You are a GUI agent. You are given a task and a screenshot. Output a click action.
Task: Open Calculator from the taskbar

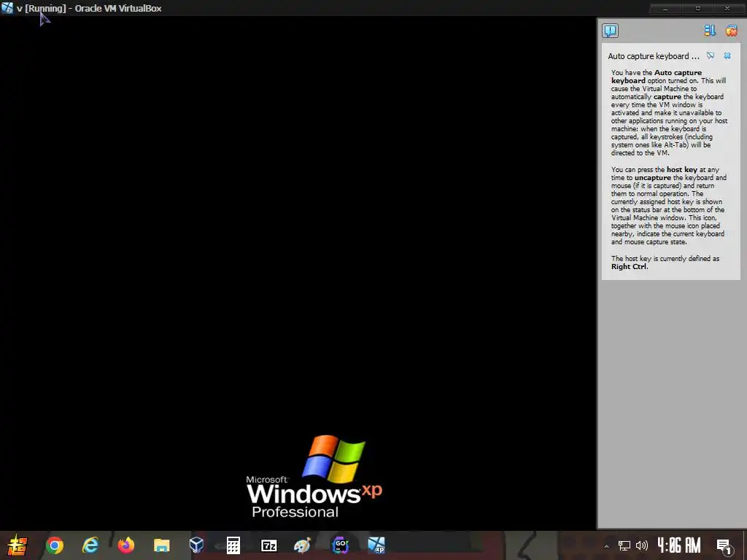(x=233, y=545)
